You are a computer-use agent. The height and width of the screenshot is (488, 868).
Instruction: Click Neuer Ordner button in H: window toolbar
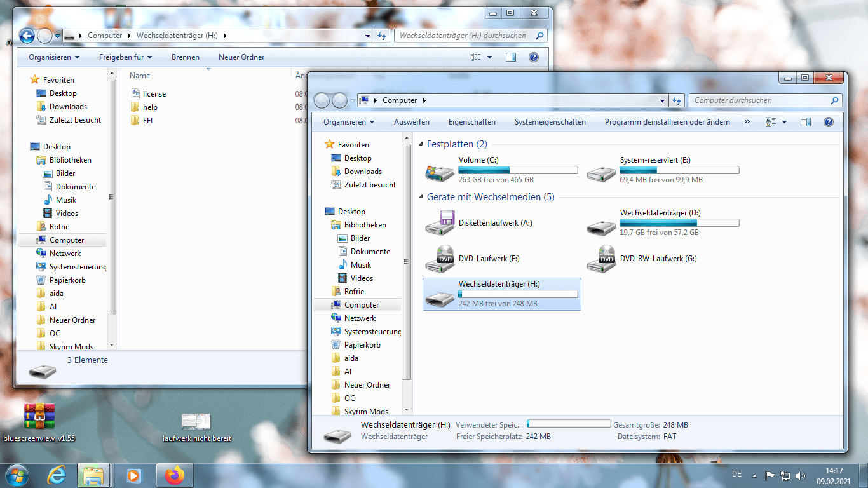(x=241, y=57)
